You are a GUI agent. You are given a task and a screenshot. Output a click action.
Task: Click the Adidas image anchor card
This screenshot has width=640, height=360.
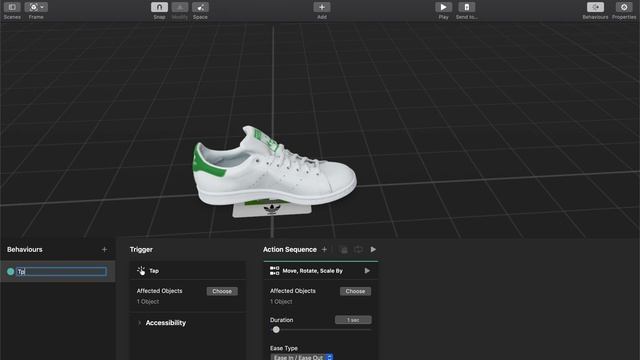(x=272, y=210)
